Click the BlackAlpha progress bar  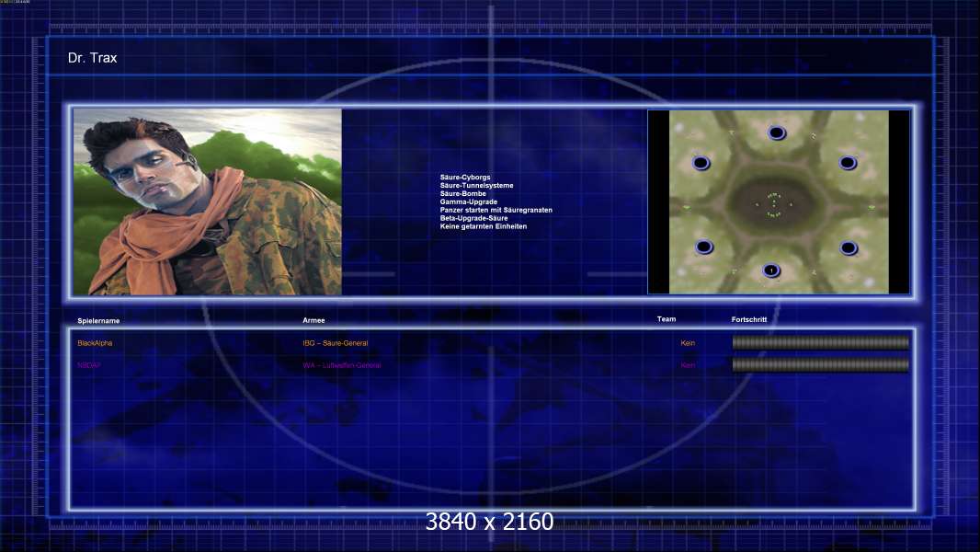(821, 342)
